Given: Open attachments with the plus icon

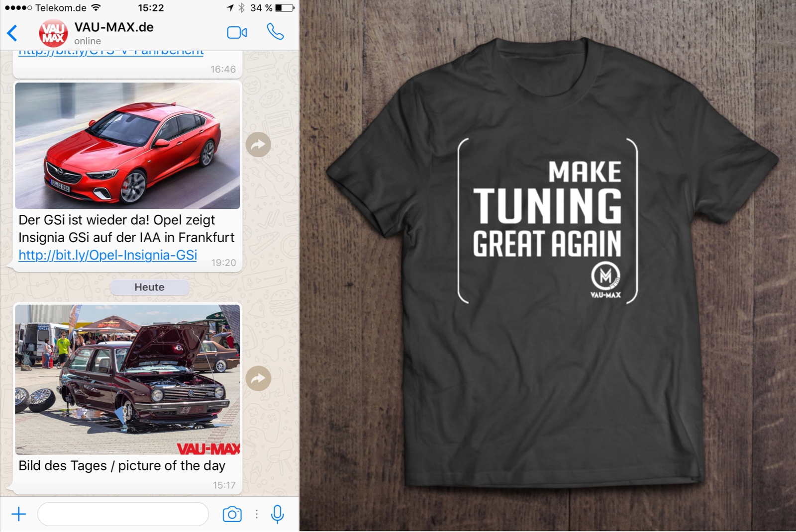Looking at the screenshot, I should click(x=19, y=514).
